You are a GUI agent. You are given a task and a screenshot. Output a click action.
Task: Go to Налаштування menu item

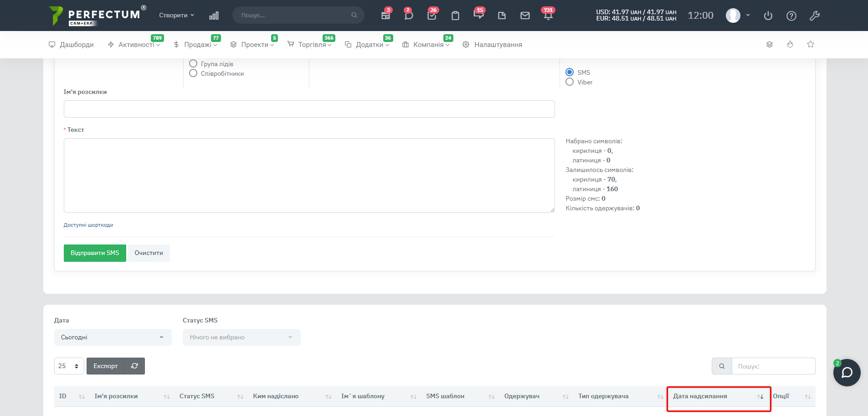pyautogui.click(x=498, y=45)
